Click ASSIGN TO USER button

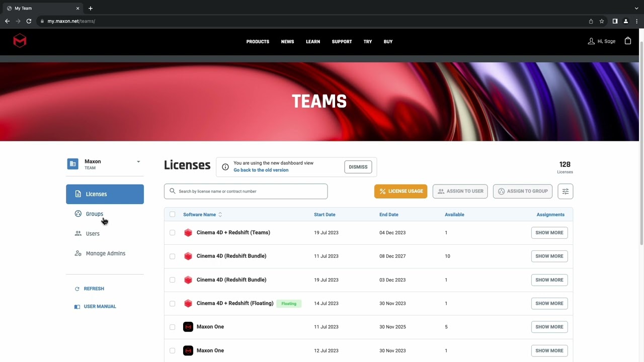[460, 191]
